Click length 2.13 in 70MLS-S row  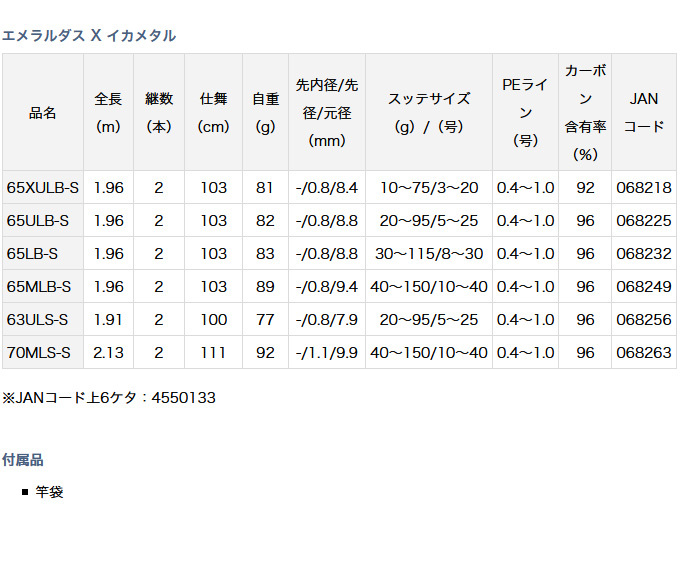108,353
